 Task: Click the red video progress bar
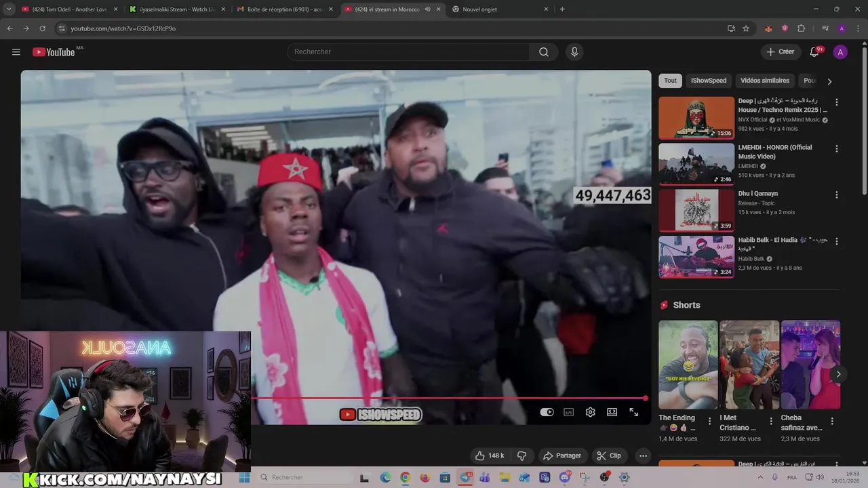point(448,399)
